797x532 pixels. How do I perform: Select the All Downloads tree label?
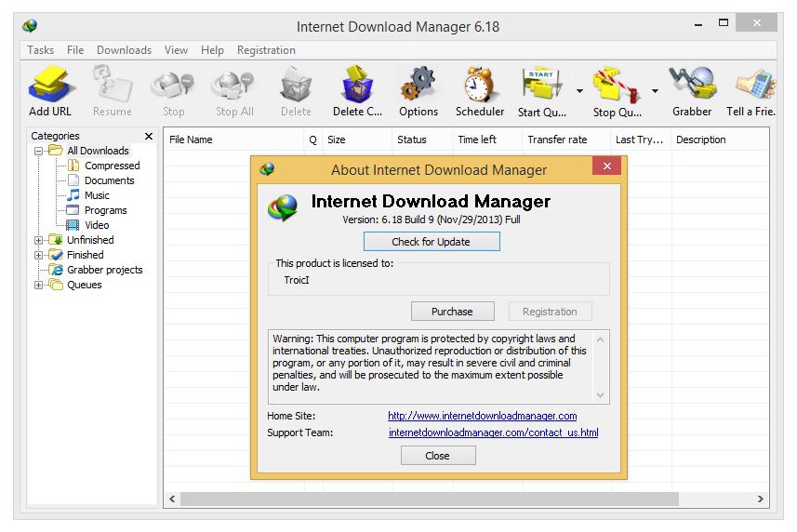(98, 151)
